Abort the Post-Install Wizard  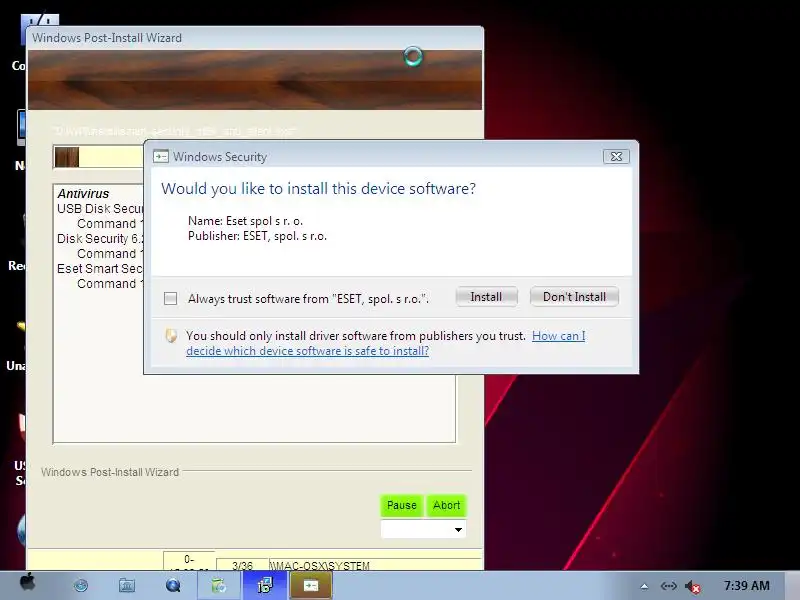(x=446, y=505)
